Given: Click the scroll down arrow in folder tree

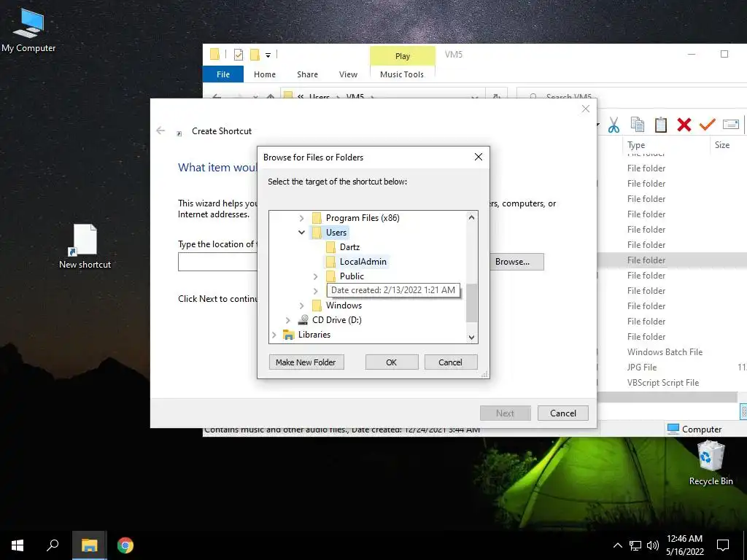Looking at the screenshot, I should point(472,337).
